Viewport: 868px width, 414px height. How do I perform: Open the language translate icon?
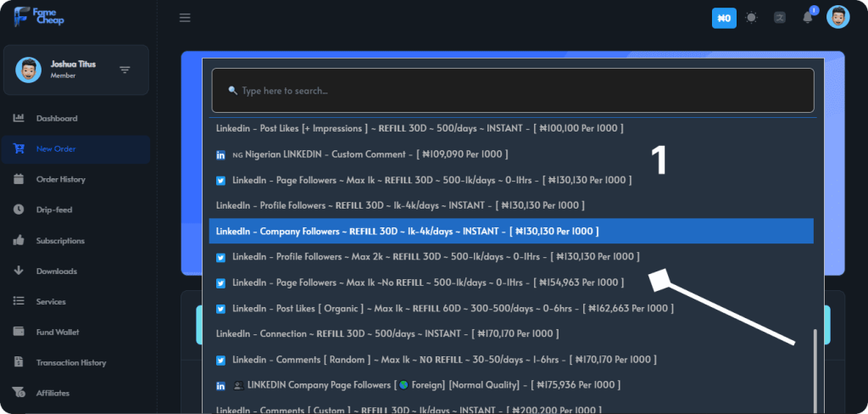pos(780,18)
